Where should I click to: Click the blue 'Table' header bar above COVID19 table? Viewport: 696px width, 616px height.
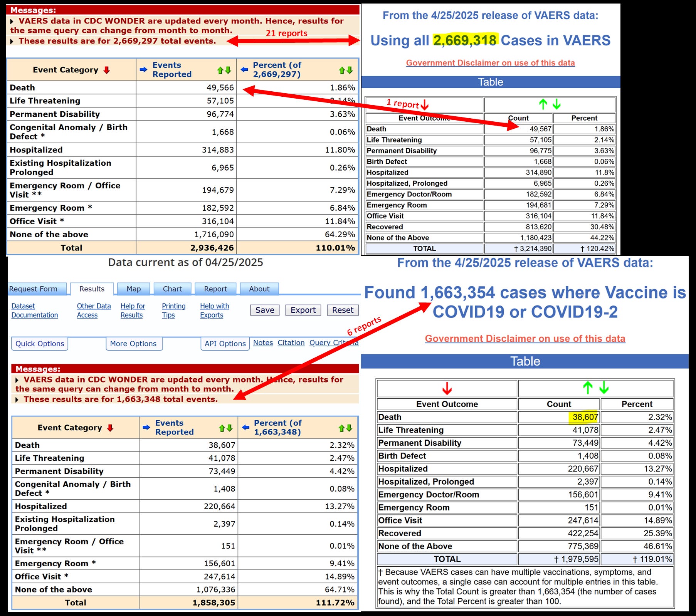[525, 361]
